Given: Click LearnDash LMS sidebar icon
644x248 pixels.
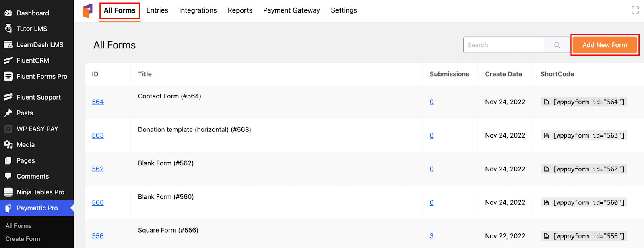Looking at the screenshot, I should coord(8,45).
